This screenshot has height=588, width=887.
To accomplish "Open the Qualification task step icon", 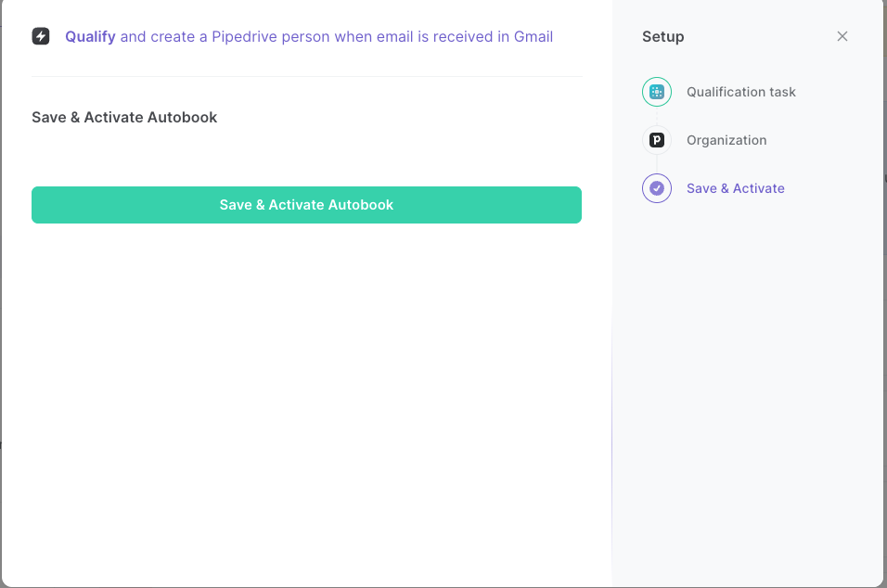I will tap(656, 92).
